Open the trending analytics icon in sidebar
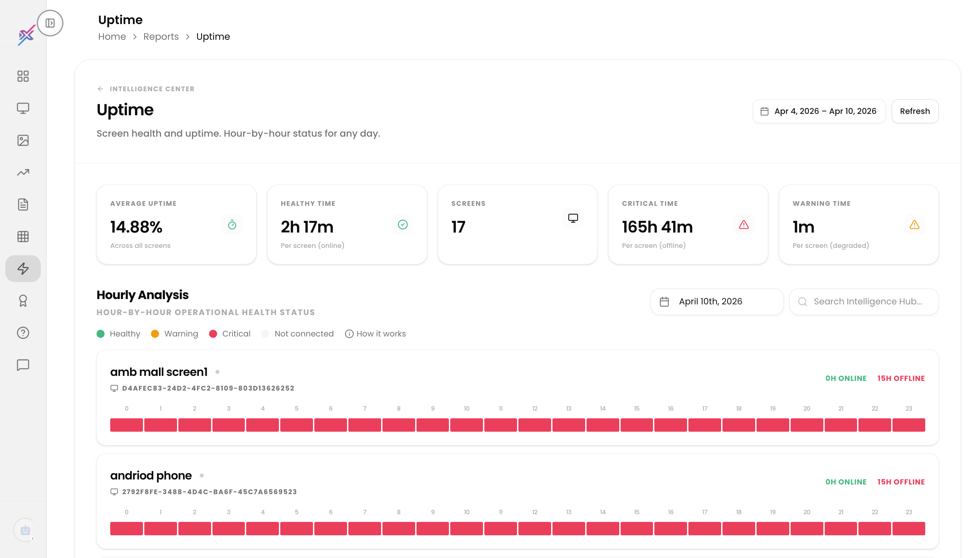Viewport: 980px width, 558px height. click(23, 172)
